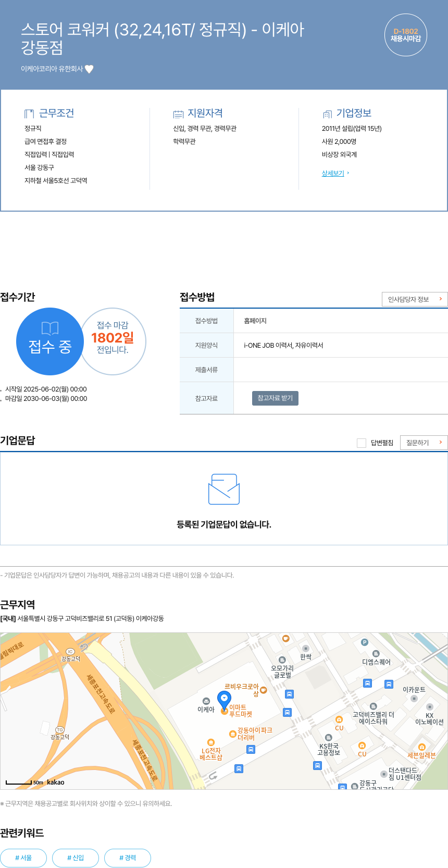
Task: Click the envelope icon in 기업문답 box
Action: 224,489
